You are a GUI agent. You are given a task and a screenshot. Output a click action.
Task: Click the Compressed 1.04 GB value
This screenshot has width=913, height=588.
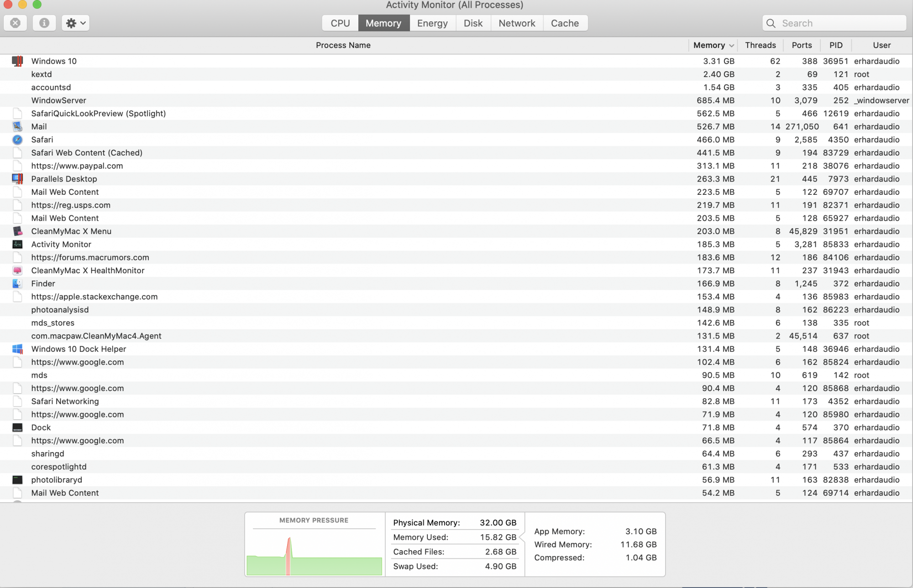point(641,558)
